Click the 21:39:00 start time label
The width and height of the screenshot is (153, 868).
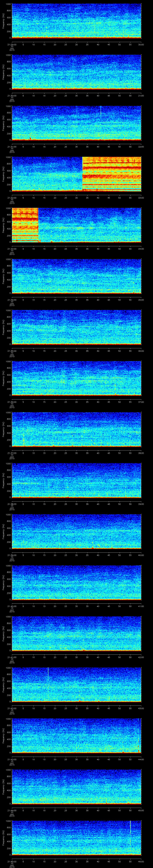click(x=12, y=555)
